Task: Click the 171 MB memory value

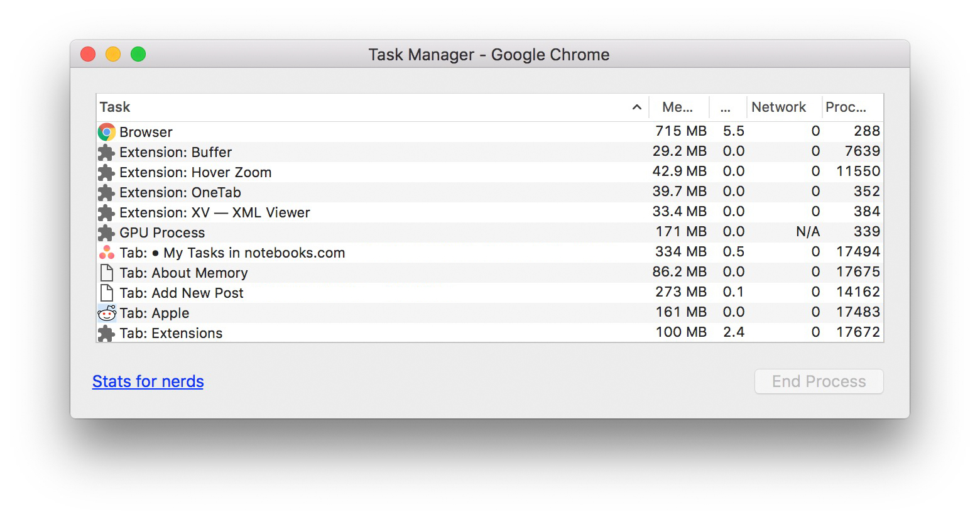Action: point(681,231)
